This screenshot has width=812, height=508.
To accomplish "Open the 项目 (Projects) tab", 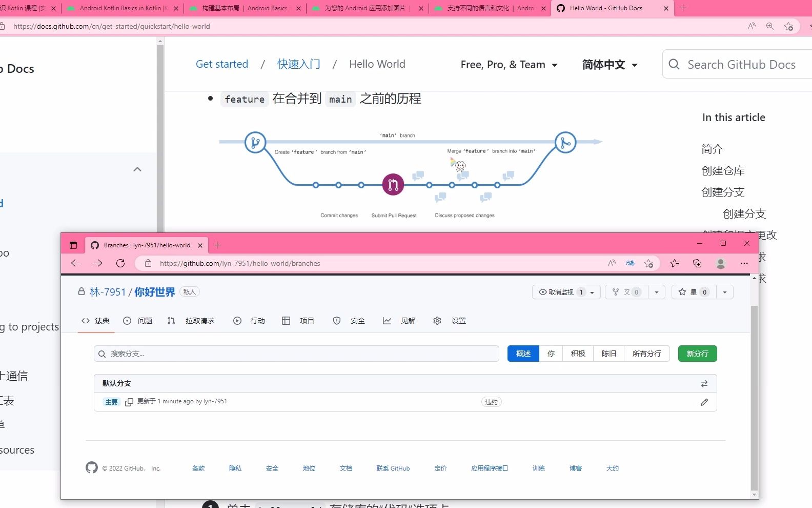I will [x=298, y=321].
